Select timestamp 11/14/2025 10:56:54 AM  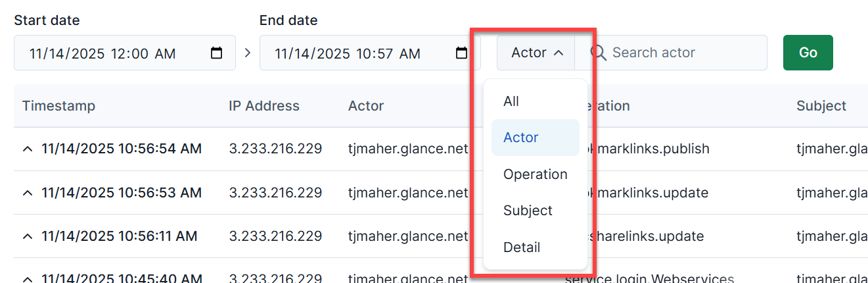[x=122, y=149]
